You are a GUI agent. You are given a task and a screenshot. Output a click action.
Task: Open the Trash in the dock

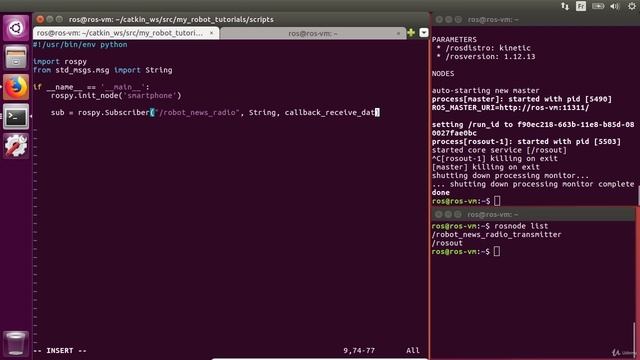click(x=16, y=343)
